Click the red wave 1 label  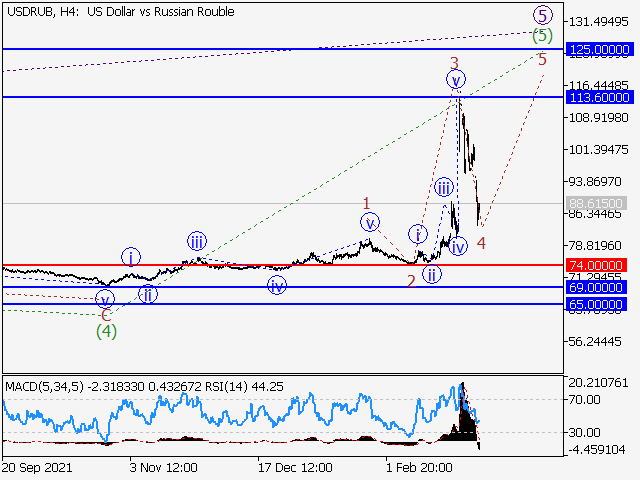(366, 203)
